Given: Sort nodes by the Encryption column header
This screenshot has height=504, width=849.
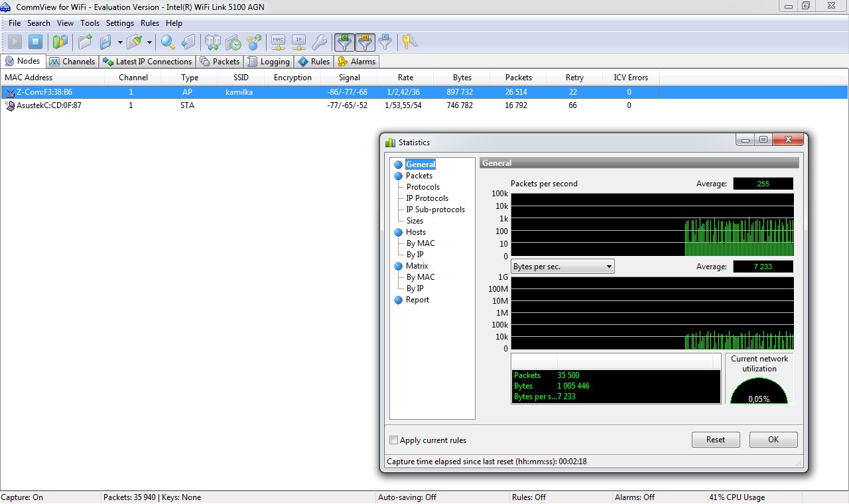Looking at the screenshot, I should pos(293,78).
